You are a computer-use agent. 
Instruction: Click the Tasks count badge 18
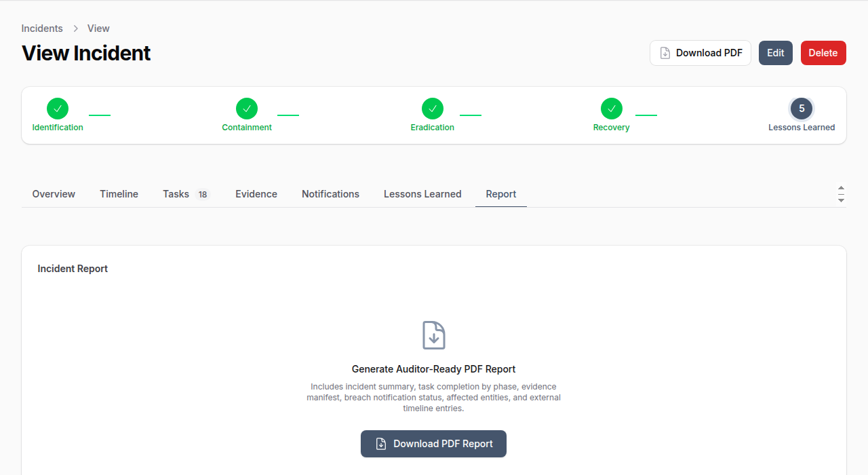pyautogui.click(x=202, y=195)
